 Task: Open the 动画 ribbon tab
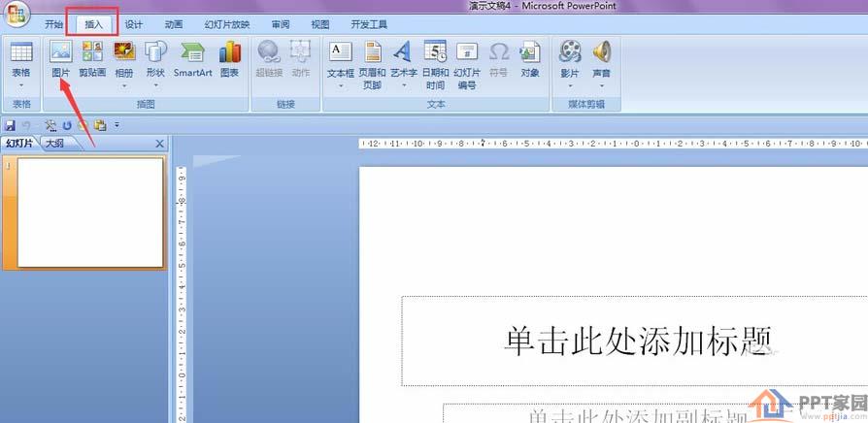(173, 24)
